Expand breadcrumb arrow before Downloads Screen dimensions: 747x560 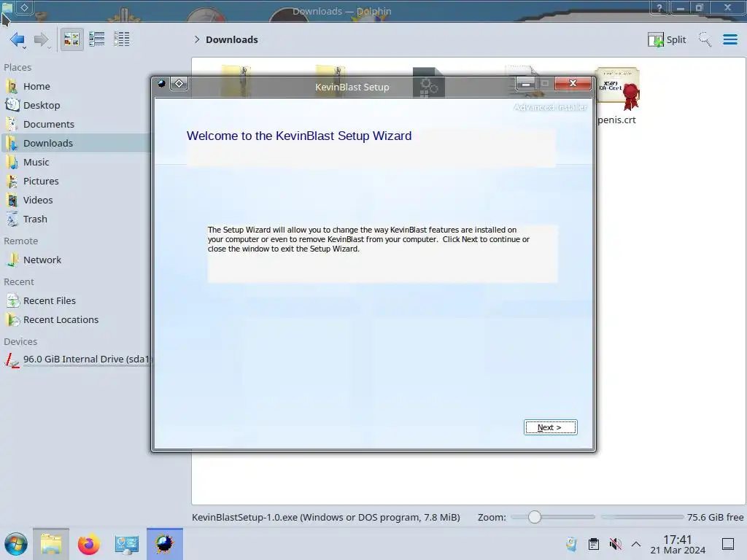[x=197, y=39]
